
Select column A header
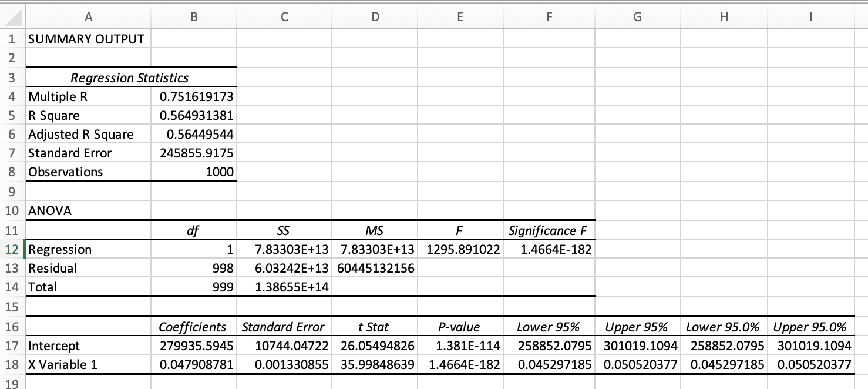pyautogui.click(x=88, y=18)
